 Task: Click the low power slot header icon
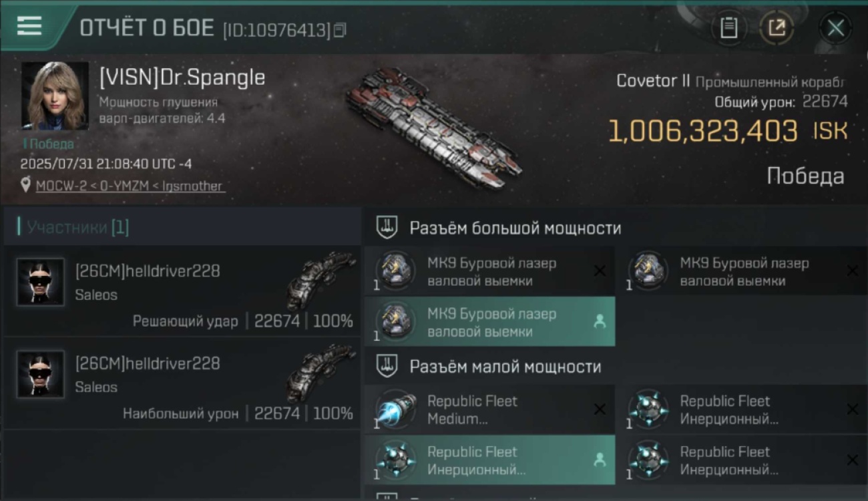pos(387,366)
